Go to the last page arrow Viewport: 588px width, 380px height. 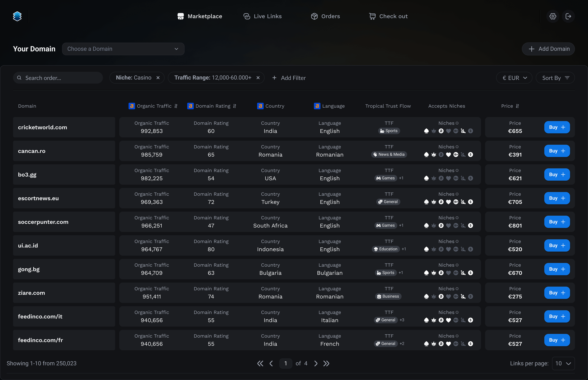point(326,363)
